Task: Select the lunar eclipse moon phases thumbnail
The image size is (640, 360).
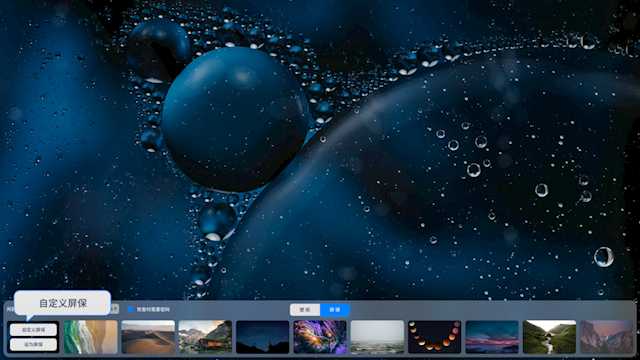Action: (x=435, y=337)
